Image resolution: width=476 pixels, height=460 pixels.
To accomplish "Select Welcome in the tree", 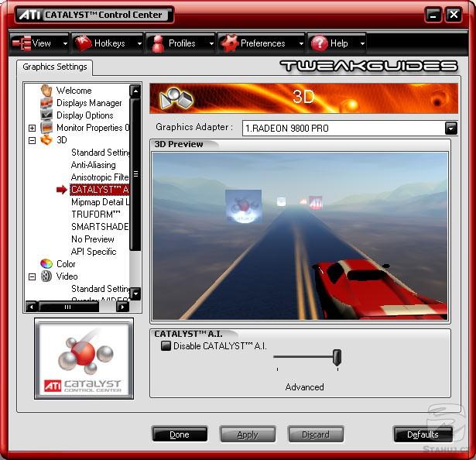I will (x=74, y=91).
